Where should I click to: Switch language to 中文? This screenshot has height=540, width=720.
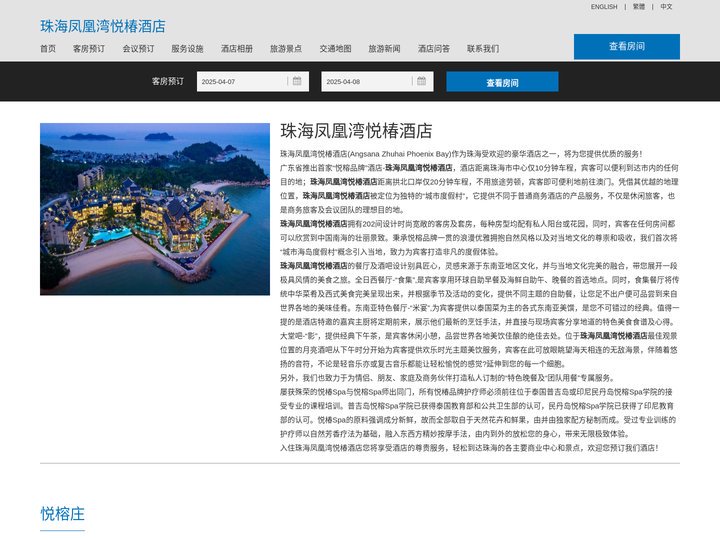(666, 7)
